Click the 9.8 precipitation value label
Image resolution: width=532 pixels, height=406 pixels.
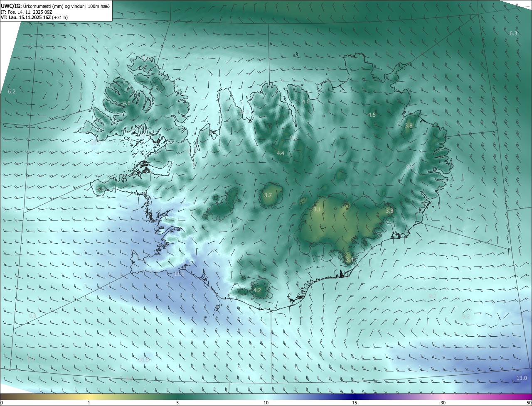pyautogui.click(x=32, y=316)
